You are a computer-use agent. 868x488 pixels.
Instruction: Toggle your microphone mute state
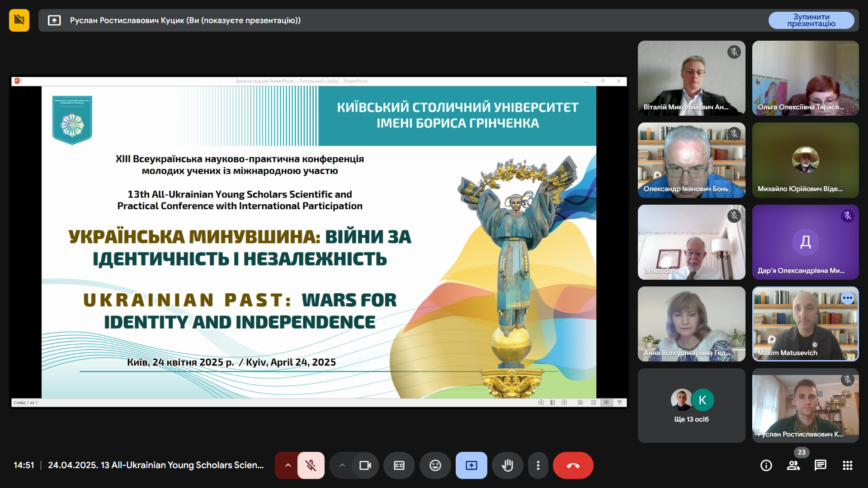coord(311,465)
